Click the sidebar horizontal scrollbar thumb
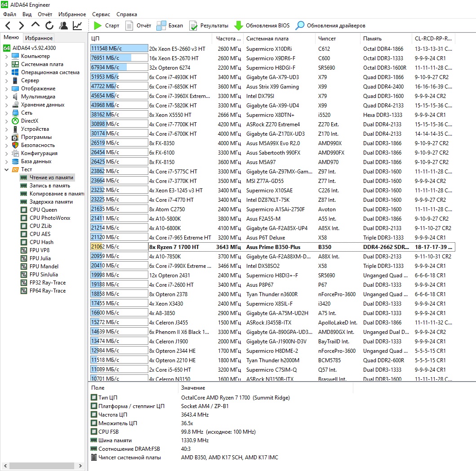 point(43,466)
